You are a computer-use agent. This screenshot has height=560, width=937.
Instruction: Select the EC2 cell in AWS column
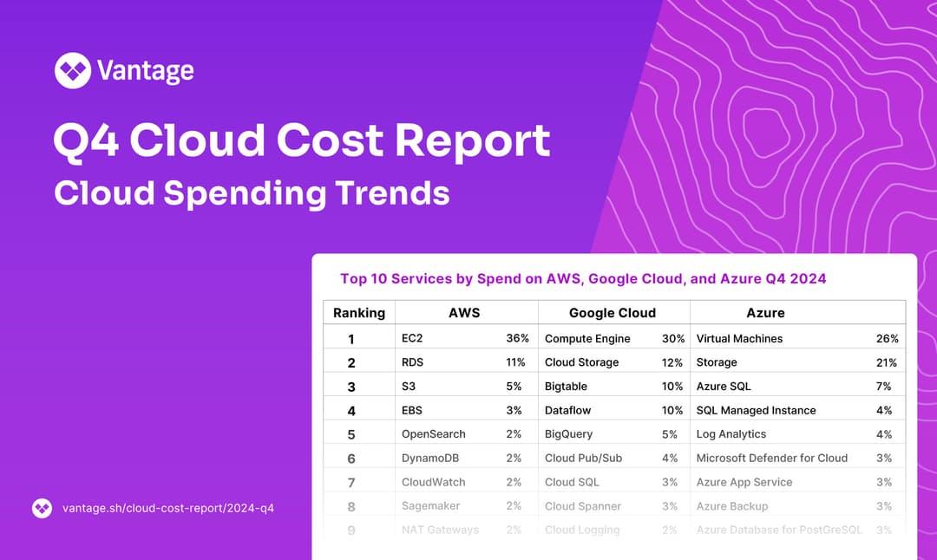pos(412,338)
